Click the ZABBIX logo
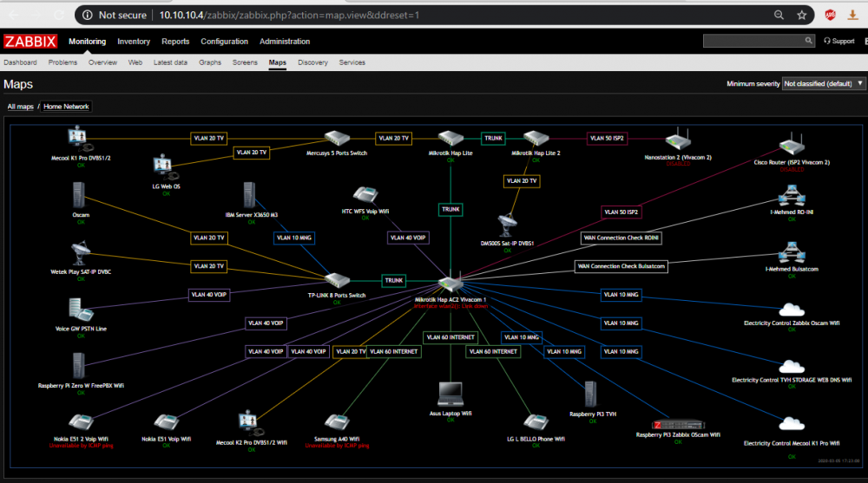This screenshot has width=868, height=483. (30, 42)
